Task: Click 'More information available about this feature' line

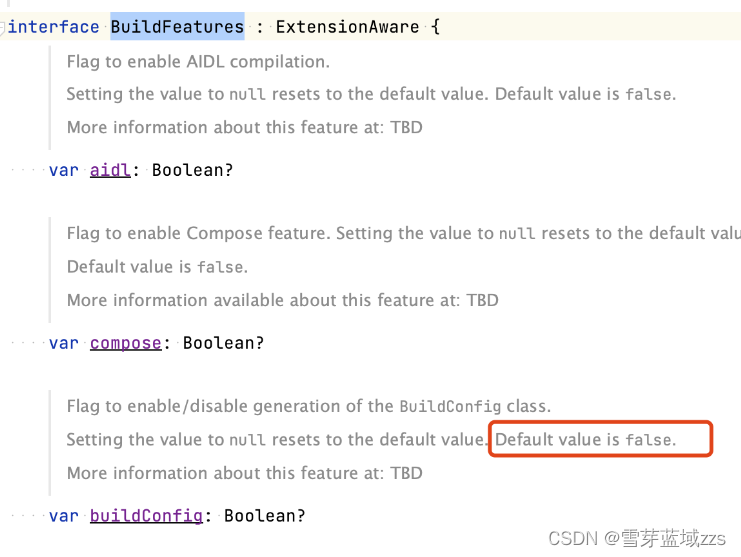Action: [x=283, y=300]
